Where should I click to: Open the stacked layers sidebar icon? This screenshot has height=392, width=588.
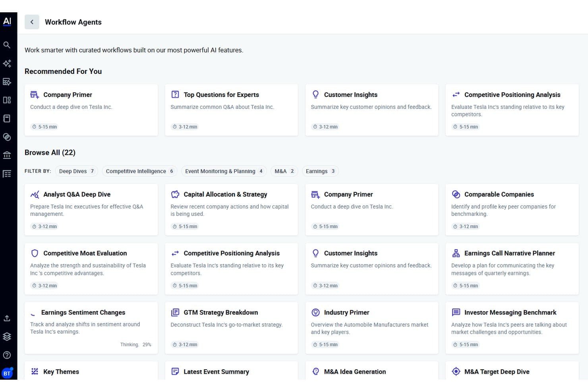pyautogui.click(x=7, y=336)
